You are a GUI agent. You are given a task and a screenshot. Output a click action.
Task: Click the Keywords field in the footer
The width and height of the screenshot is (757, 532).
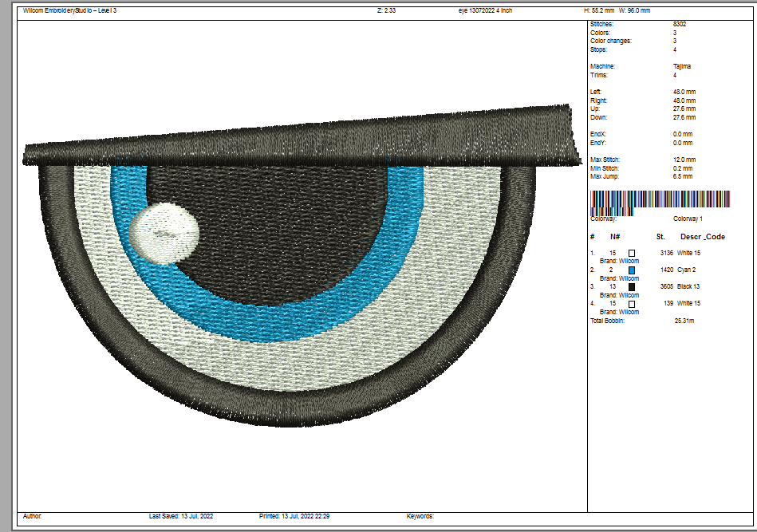(421, 516)
